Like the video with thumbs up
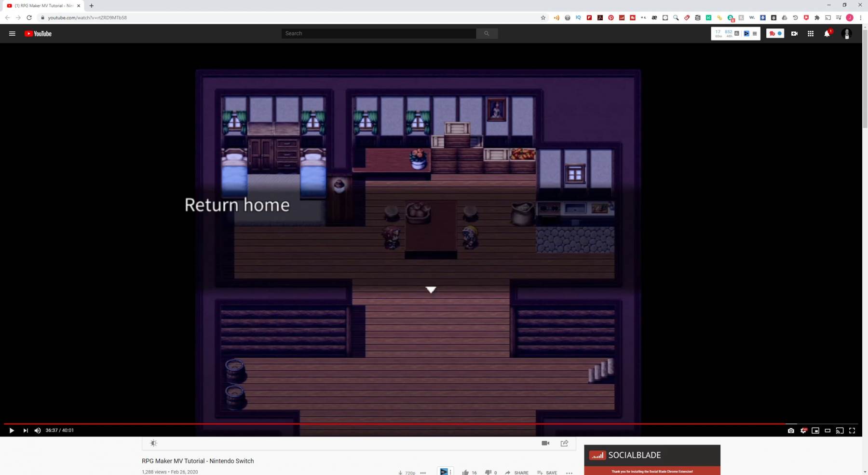The image size is (868, 475). tap(465, 473)
